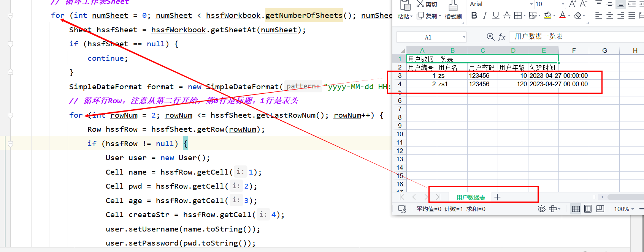
Task: Open the borders dropdown arrow
Action: tap(525, 16)
